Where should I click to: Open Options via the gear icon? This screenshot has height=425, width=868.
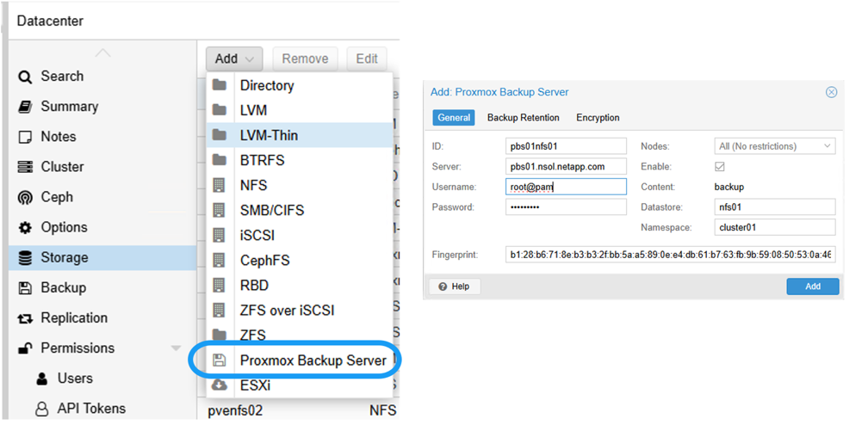click(x=25, y=227)
